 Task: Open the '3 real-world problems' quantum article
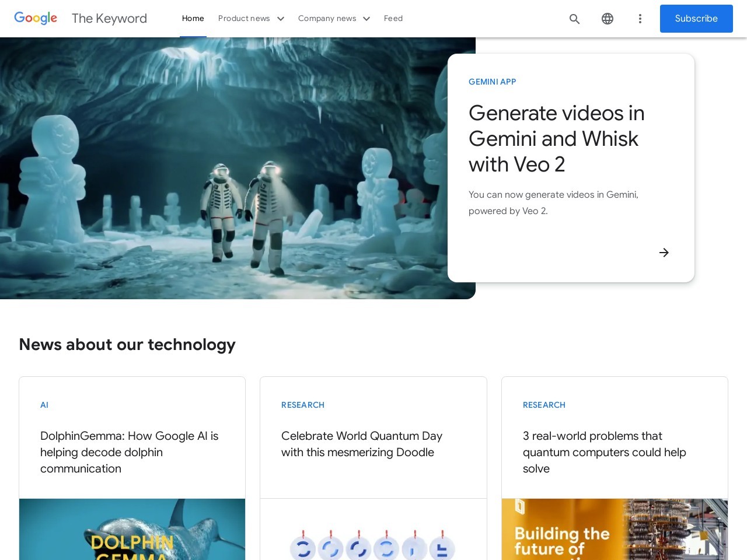pyautogui.click(x=605, y=452)
